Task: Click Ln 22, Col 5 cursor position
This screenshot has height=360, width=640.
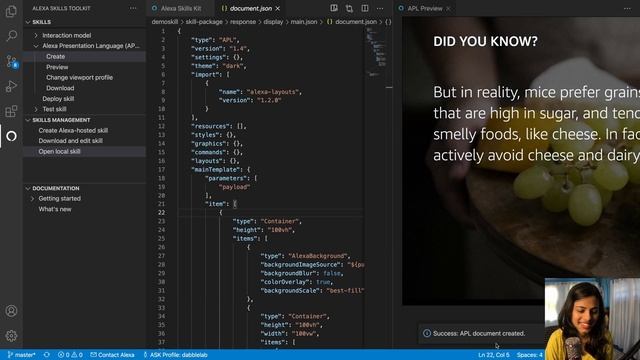Action: (494, 355)
